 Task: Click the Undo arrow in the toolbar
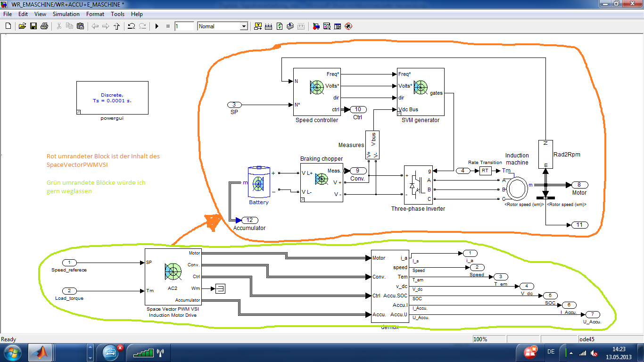[x=132, y=26]
